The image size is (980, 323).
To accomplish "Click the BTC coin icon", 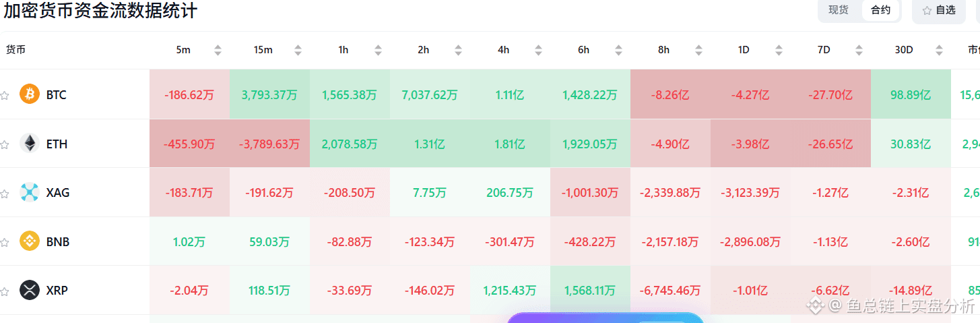I will (30, 95).
